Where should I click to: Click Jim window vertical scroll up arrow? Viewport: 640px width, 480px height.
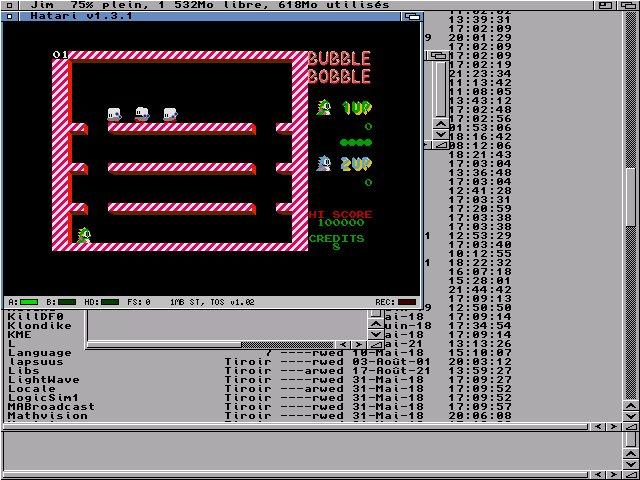tap(630, 406)
